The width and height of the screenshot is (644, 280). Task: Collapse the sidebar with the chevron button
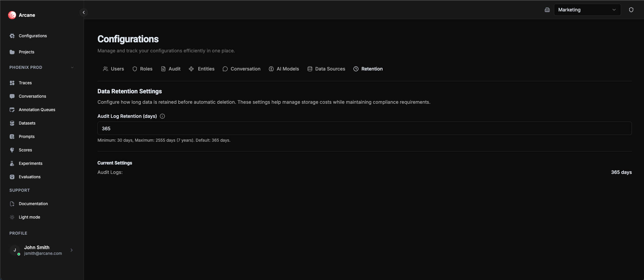pos(84,12)
